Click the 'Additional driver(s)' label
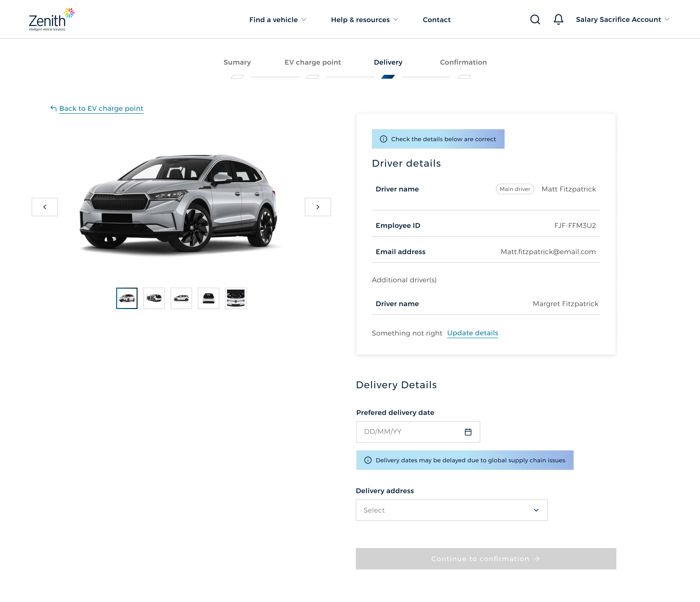Image resolution: width=700 pixels, height=602 pixels. point(404,280)
